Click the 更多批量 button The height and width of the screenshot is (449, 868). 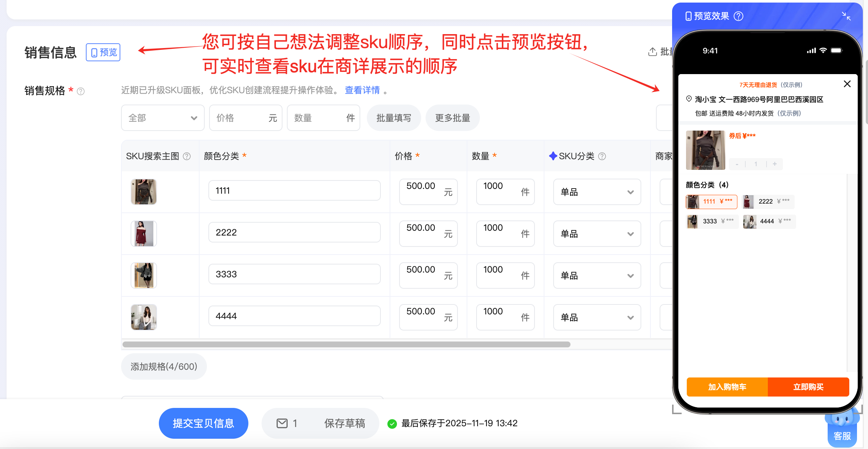tap(452, 118)
